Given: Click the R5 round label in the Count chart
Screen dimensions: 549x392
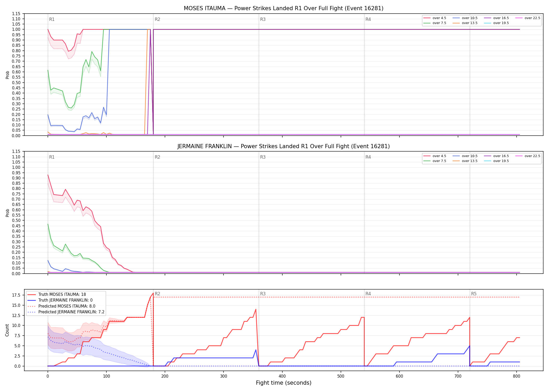Looking at the screenshot, I should (x=474, y=294).
